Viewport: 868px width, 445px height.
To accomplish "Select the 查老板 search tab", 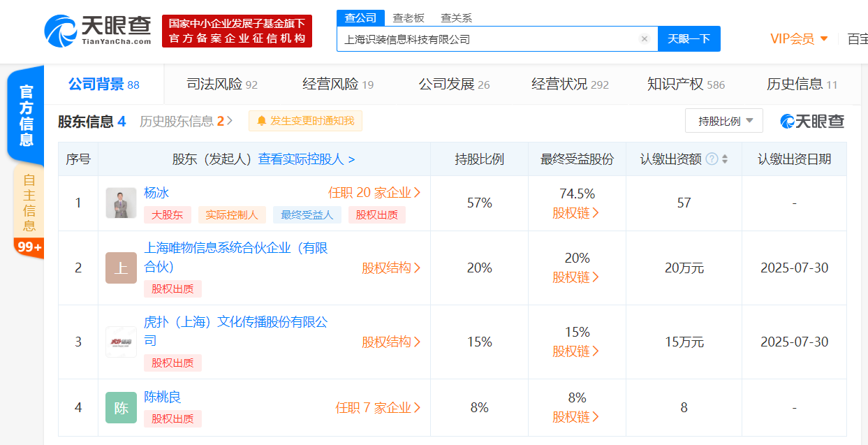I will [409, 18].
